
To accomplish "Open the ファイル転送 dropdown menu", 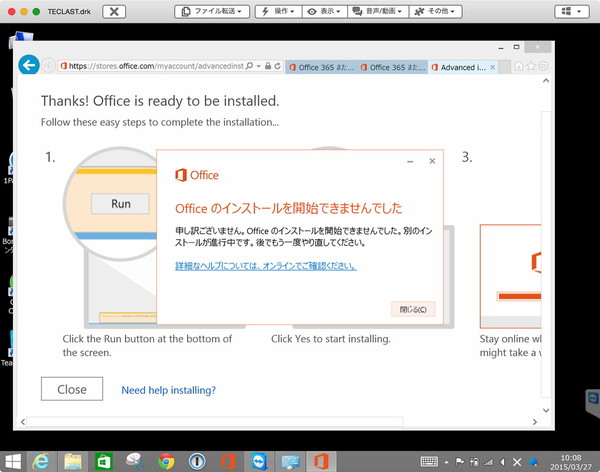I will (212, 11).
